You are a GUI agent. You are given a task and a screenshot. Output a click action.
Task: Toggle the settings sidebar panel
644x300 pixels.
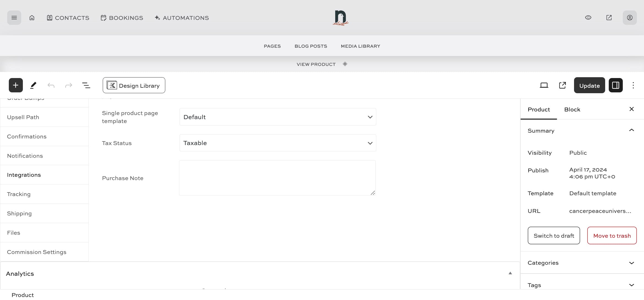(616, 85)
